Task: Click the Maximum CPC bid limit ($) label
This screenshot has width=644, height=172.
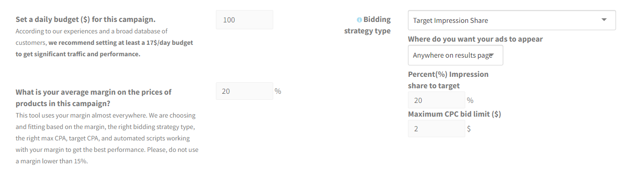Action: pos(454,114)
